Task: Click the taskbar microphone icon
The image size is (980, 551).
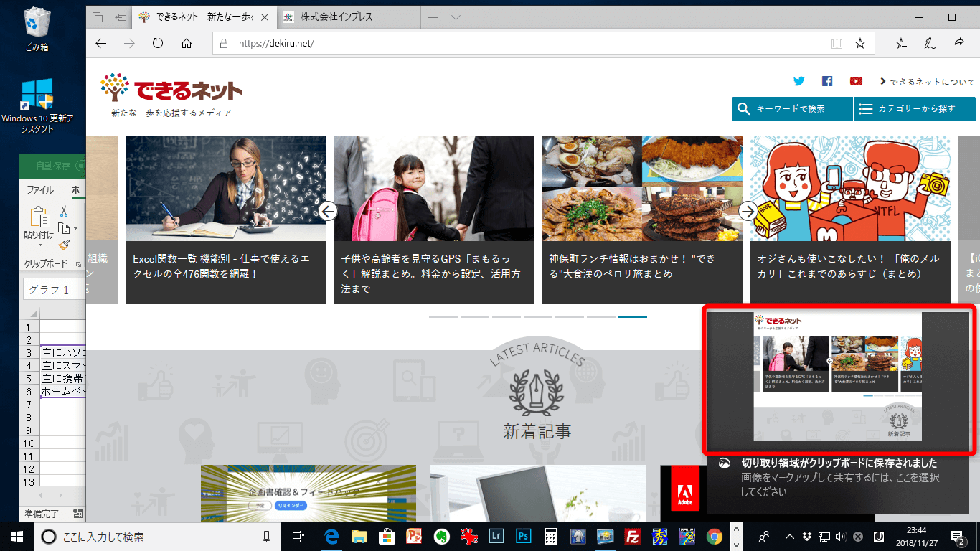Action: coord(267,536)
